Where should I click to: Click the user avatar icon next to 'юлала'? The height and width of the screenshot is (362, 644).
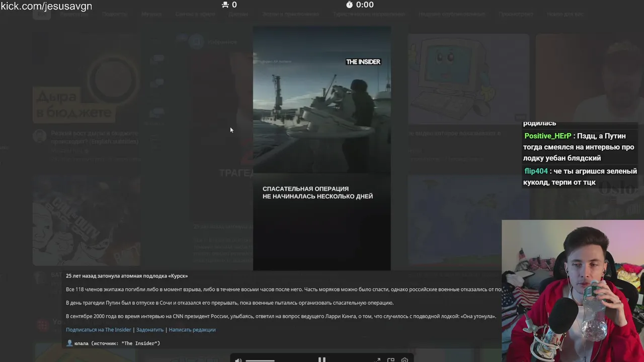[x=69, y=343]
